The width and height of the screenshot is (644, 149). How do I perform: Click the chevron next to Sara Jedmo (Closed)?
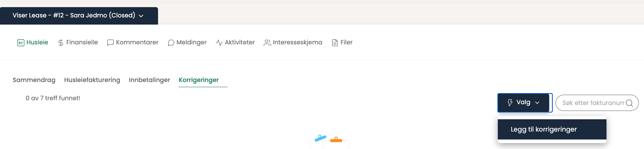click(141, 16)
